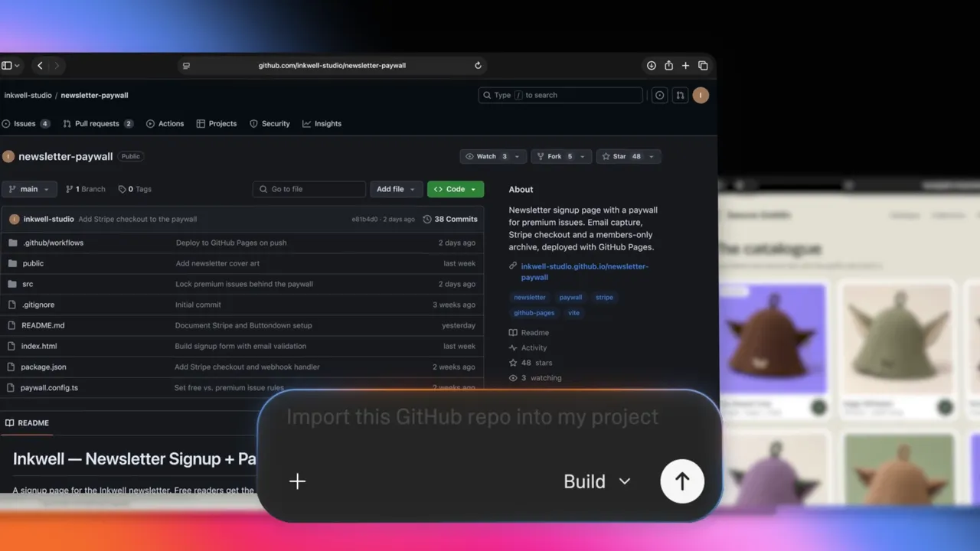Open the public folder
The height and width of the screenshot is (551, 980).
[33, 263]
